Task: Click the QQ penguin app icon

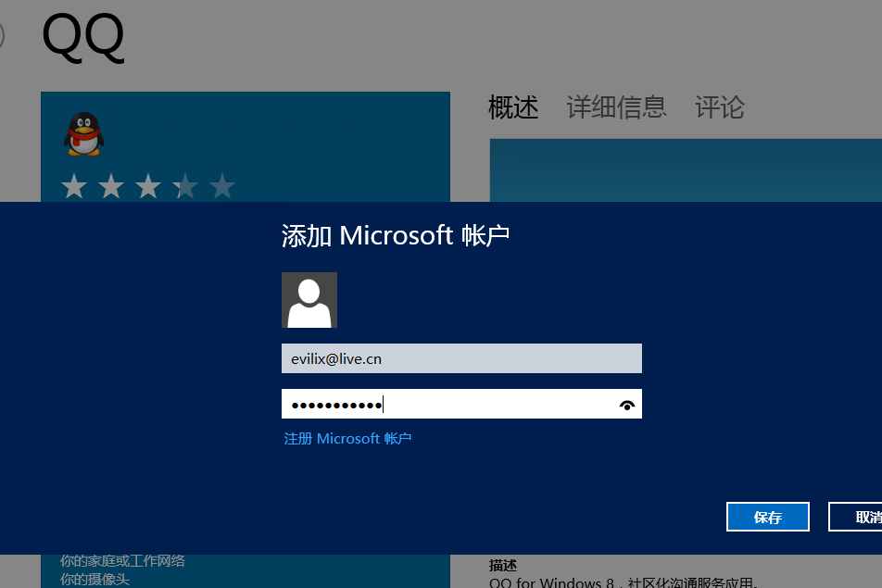Action: pyautogui.click(x=83, y=135)
